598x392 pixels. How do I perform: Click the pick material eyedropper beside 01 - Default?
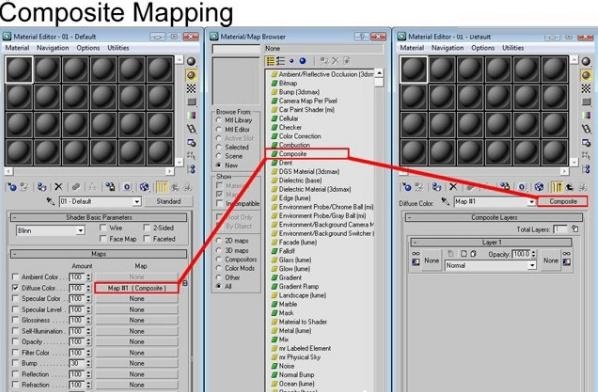point(50,201)
